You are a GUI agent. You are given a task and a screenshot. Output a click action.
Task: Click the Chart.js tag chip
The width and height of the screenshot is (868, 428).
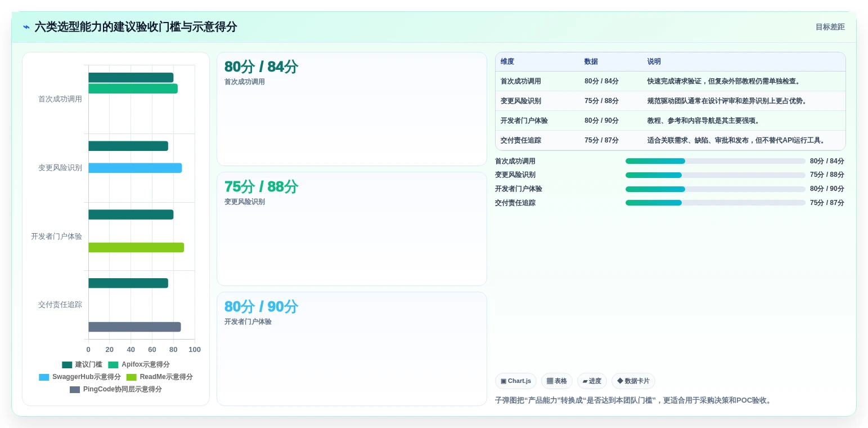pyautogui.click(x=516, y=381)
